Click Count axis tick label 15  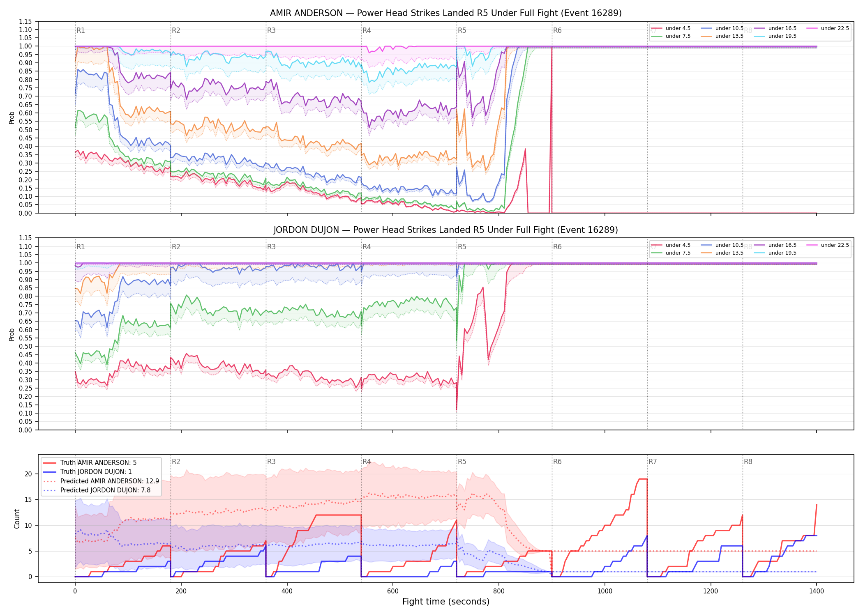tap(28, 500)
